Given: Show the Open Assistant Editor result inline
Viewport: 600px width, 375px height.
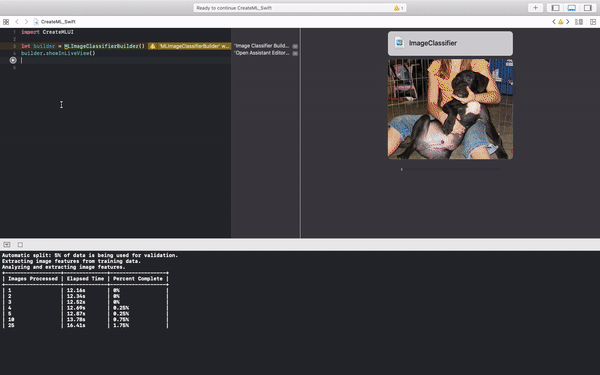Looking at the screenshot, I should coord(295,53).
